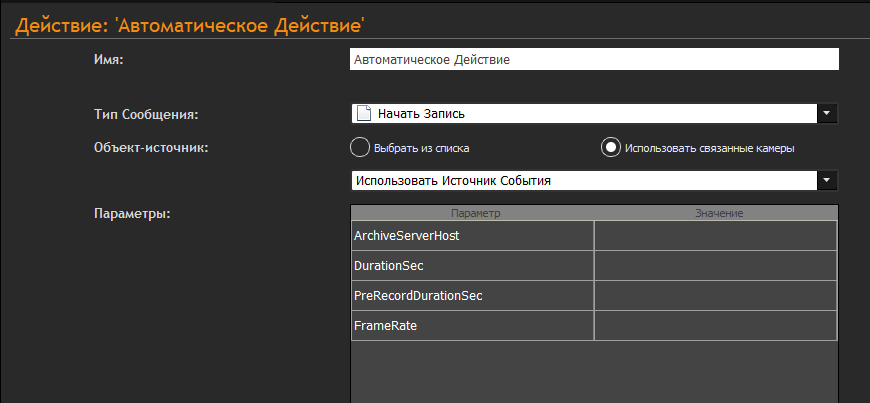Click into the 'Имя' text field
The image size is (870, 403).
(x=594, y=60)
